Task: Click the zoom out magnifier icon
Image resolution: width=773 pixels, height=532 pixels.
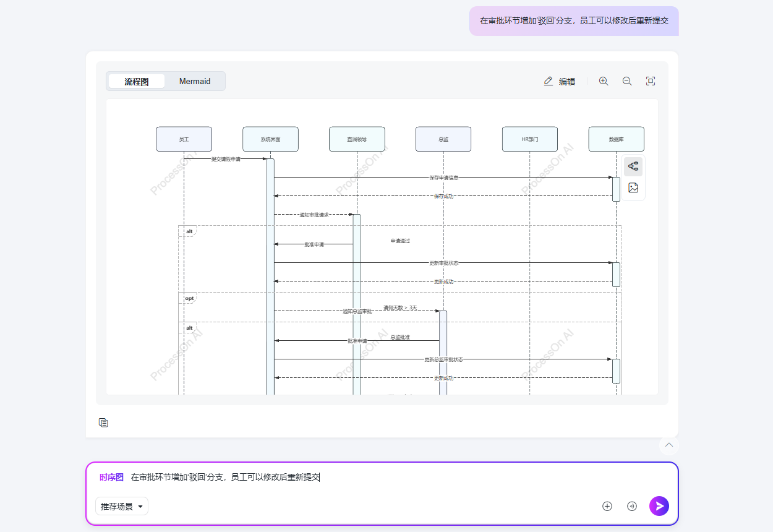Action: pos(627,81)
